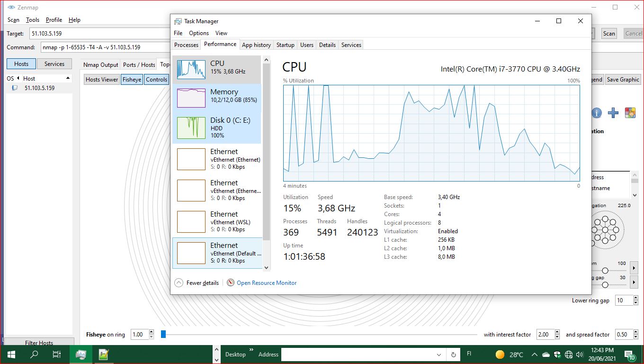This screenshot has height=364, width=644.
Task: Click the info icon in Zenmap topology panel
Action: tap(596, 113)
